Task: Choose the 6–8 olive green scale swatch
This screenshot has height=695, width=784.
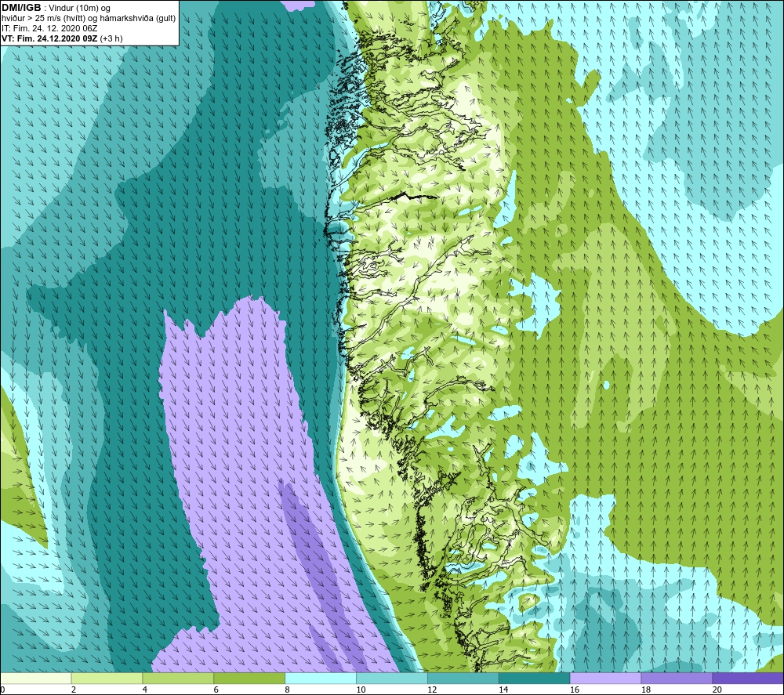Action: point(249,678)
